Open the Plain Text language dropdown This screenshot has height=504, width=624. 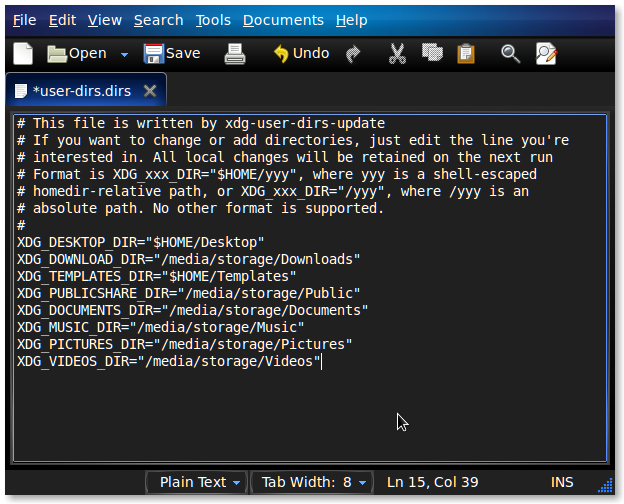(x=199, y=482)
